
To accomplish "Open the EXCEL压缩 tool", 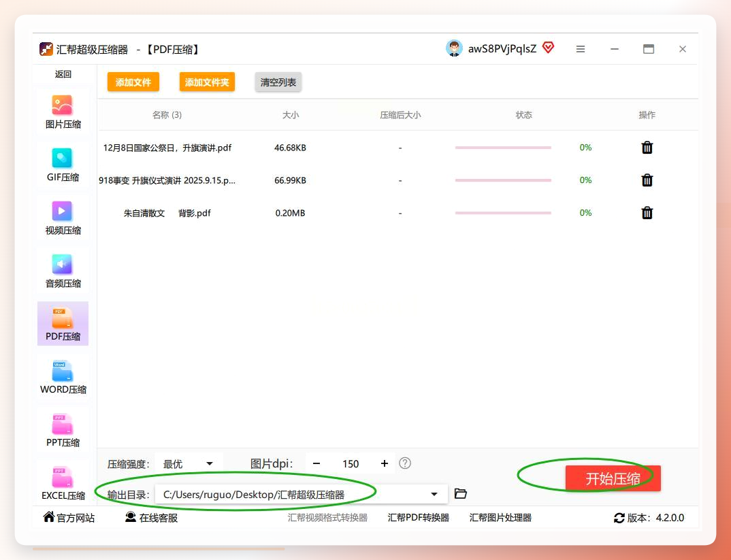I will (x=63, y=483).
